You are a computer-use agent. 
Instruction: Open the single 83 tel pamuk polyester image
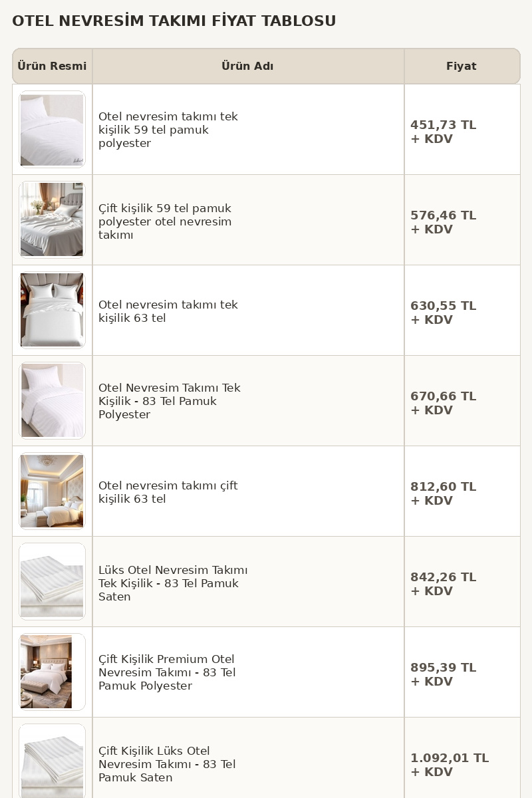point(52,401)
